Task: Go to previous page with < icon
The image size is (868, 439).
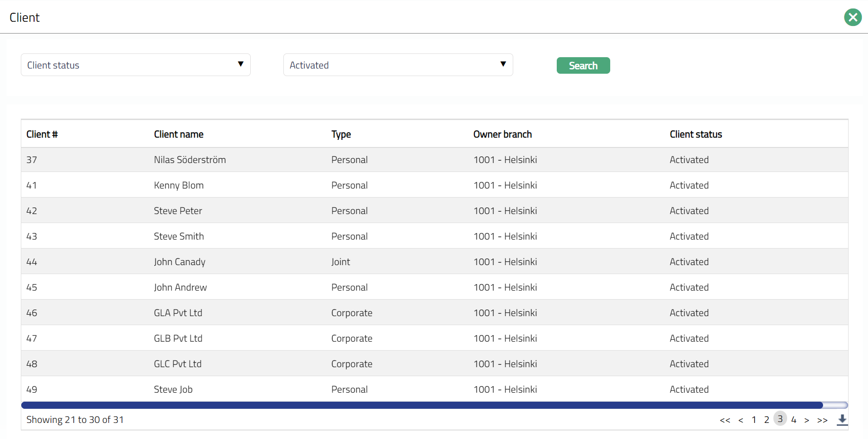Action: [741, 420]
